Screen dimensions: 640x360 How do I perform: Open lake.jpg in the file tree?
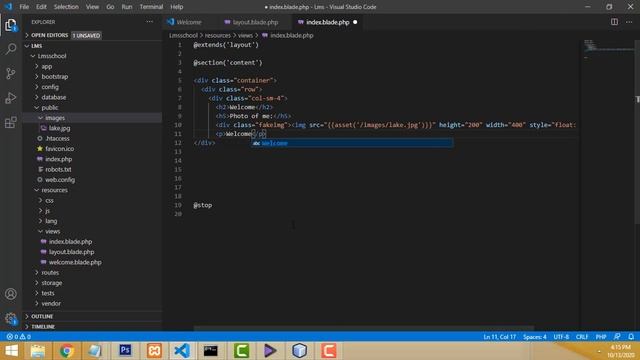[93, 128]
